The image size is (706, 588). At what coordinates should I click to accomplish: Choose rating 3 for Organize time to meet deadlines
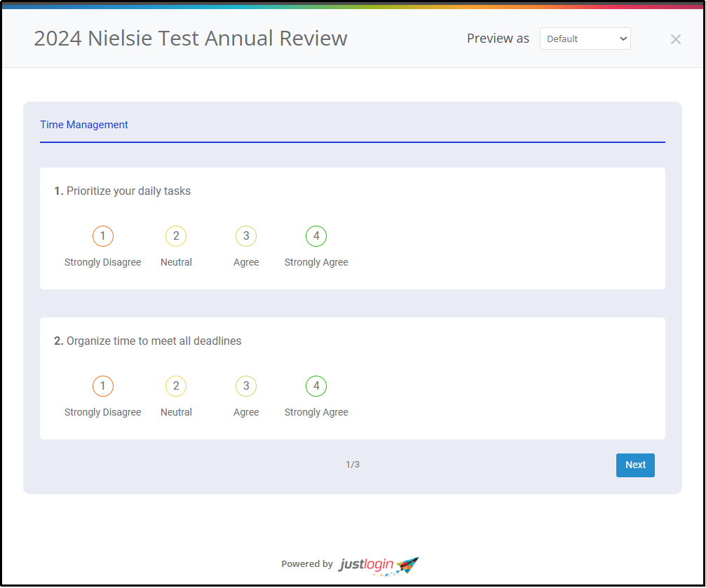click(x=246, y=386)
